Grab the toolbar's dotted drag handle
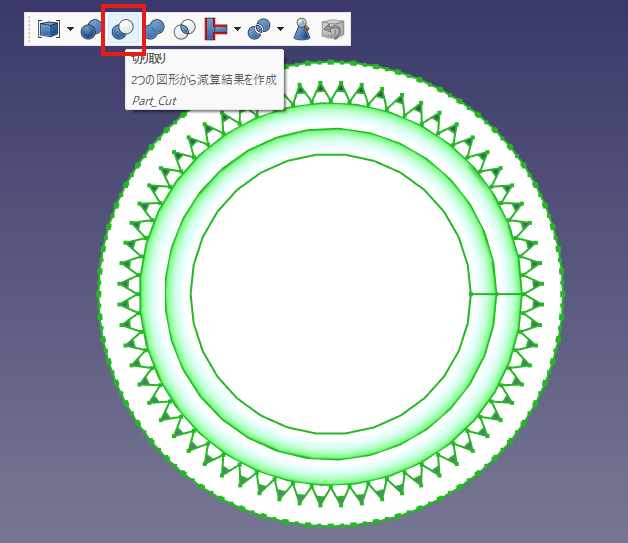This screenshot has width=628, height=543. click(x=29, y=29)
